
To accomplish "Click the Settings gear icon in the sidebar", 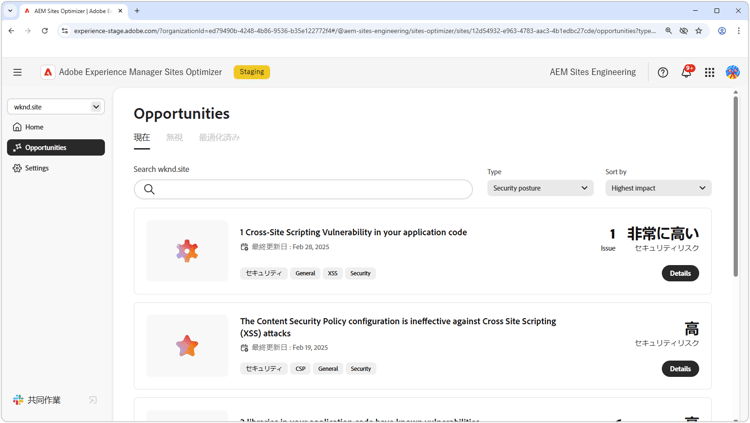I will tap(17, 168).
